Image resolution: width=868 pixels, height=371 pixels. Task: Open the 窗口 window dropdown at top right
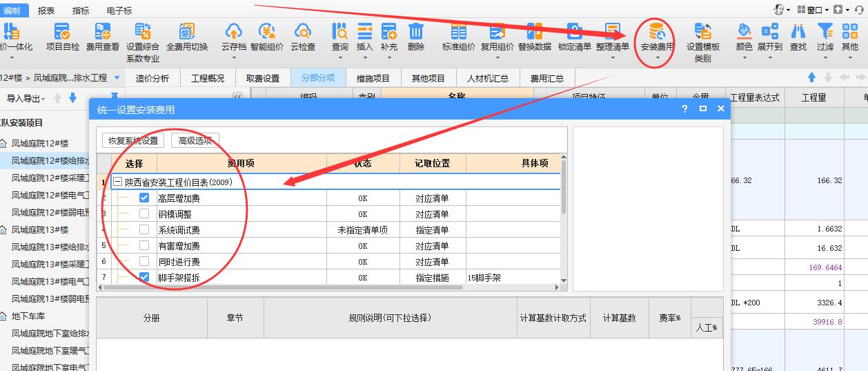(813, 10)
